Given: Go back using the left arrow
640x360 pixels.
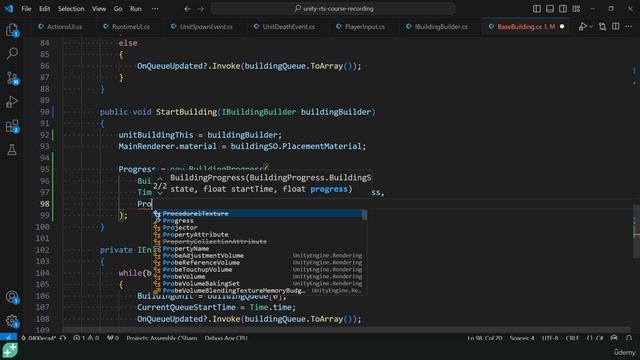Looking at the screenshot, I should (x=187, y=9).
